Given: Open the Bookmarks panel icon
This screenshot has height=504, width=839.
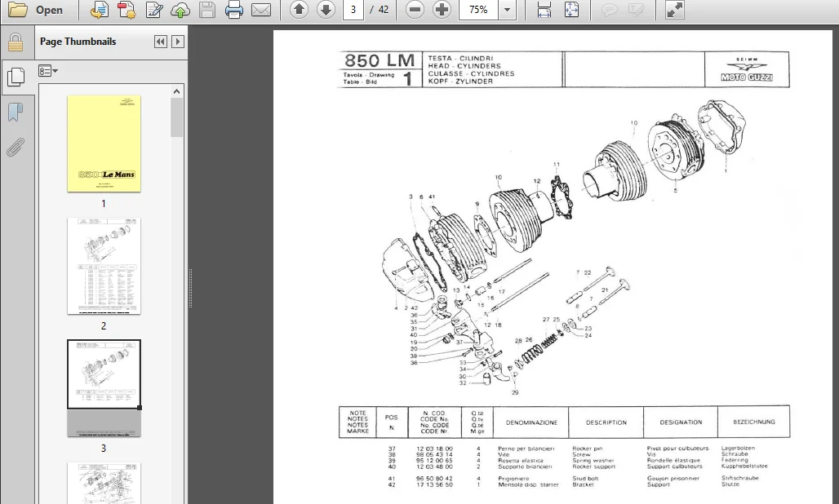Looking at the screenshot, I should tap(16, 113).
